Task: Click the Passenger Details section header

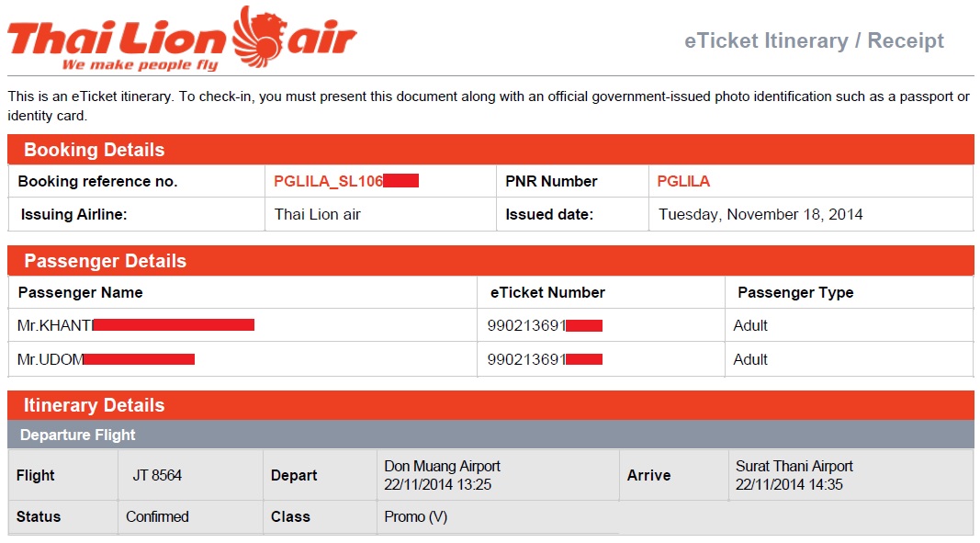Action: point(490,261)
